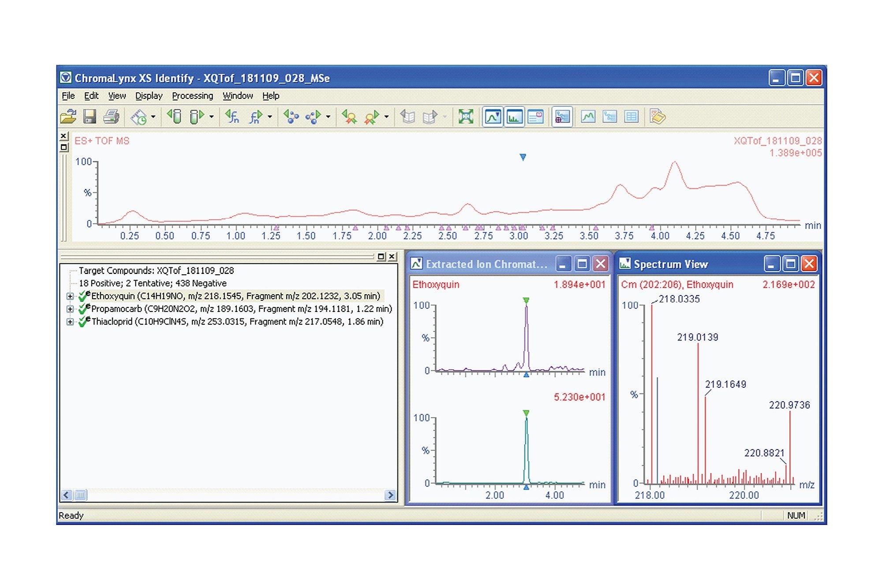882x588 pixels.
Task: Click the right scroll arrow below the compound list
Action: 391,495
